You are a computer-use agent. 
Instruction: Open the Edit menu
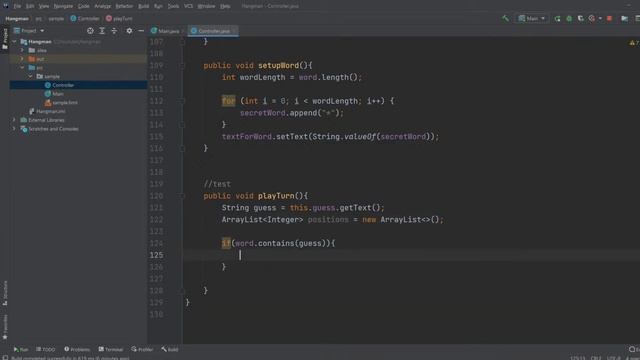(x=30, y=6)
